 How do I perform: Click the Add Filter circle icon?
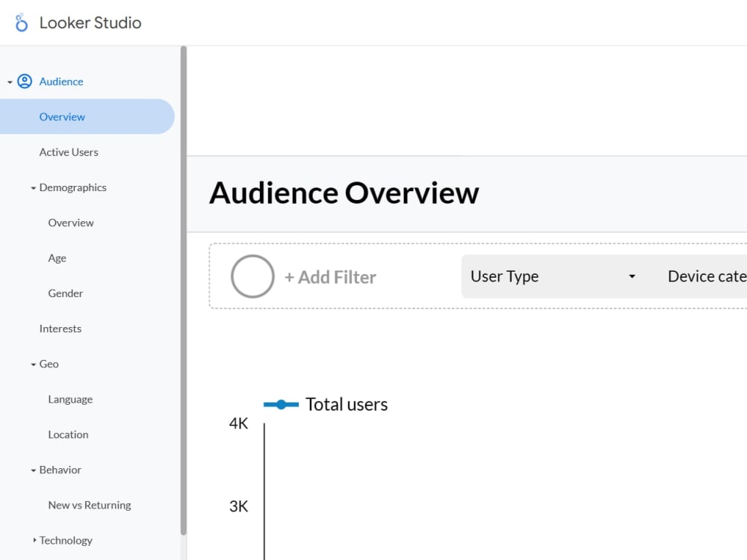point(252,276)
